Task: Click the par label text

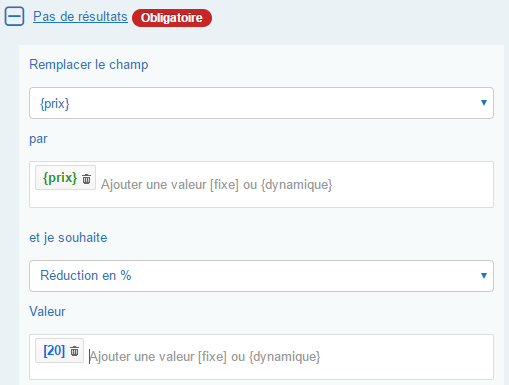Action: click(x=38, y=139)
